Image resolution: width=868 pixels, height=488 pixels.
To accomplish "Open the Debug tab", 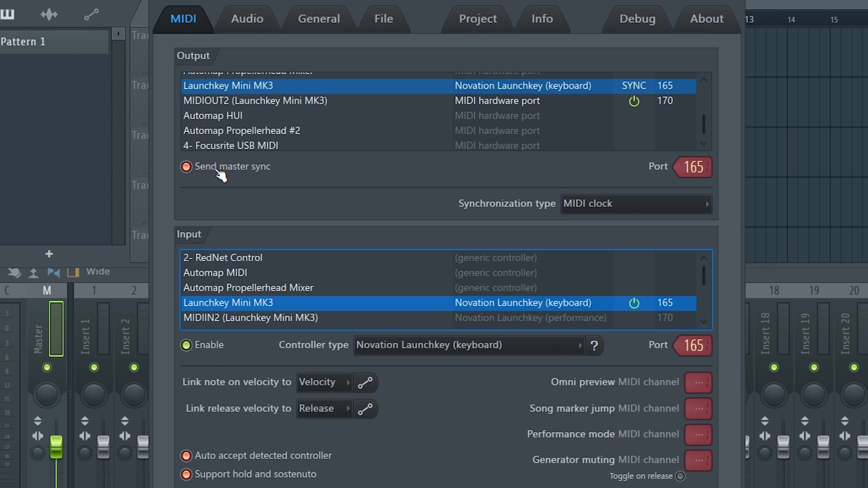I will pyautogui.click(x=637, y=19).
